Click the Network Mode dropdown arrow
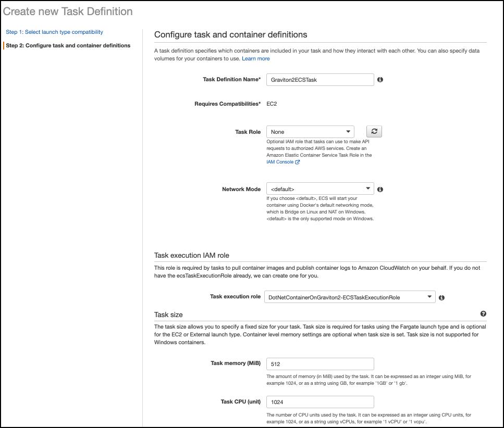The width and height of the screenshot is (504, 428). tap(368, 188)
